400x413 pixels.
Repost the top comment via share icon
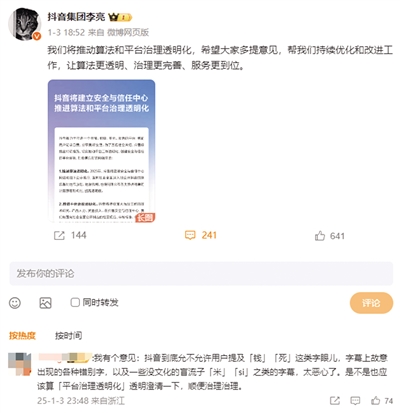point(335,400)
